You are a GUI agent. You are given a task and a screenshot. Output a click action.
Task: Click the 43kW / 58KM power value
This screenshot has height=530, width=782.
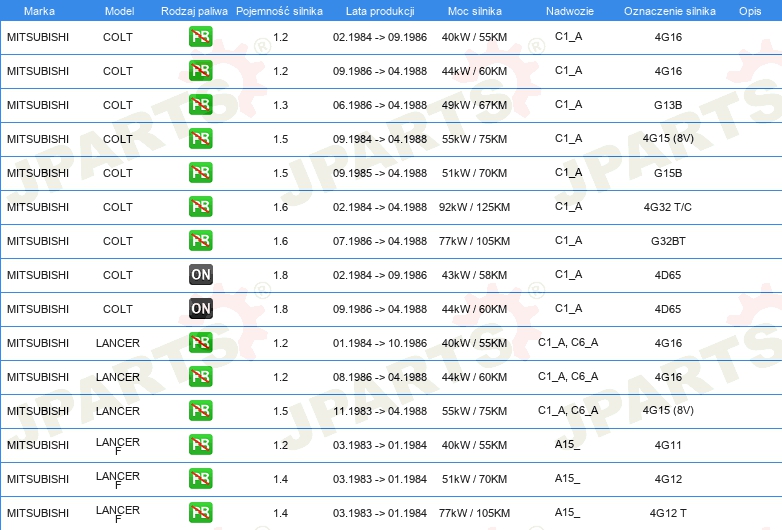pos(474,275)
